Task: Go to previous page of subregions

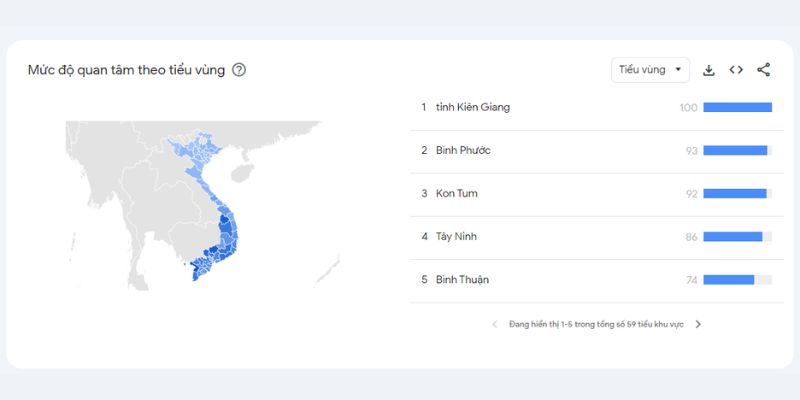Action: 494,324
